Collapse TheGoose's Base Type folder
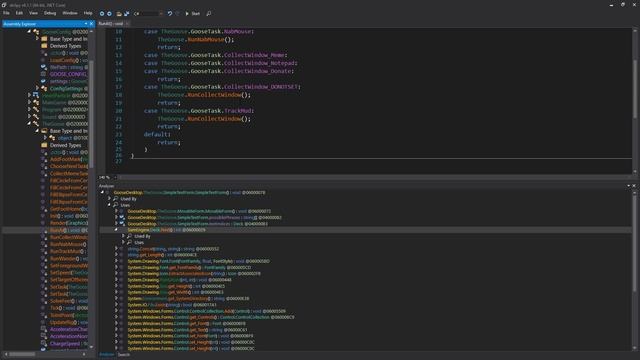This screenshot has width=640, height=360. point(37,131)
